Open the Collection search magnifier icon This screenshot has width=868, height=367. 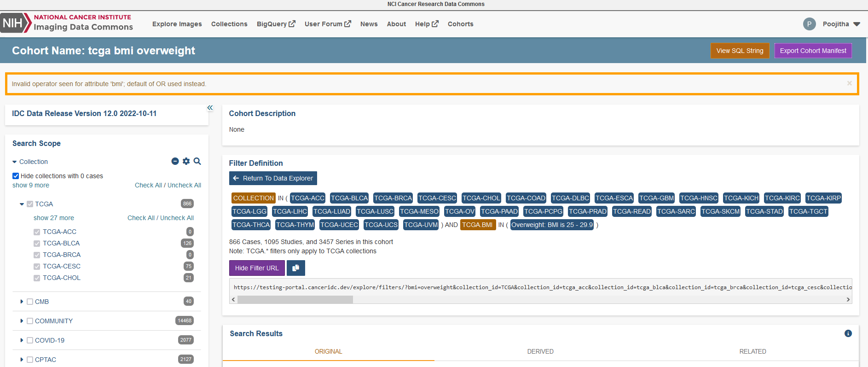pyautogui.click(x=197, y=161)
